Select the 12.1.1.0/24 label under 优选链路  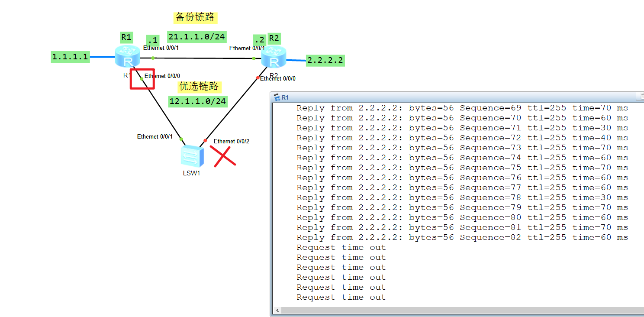197,101
